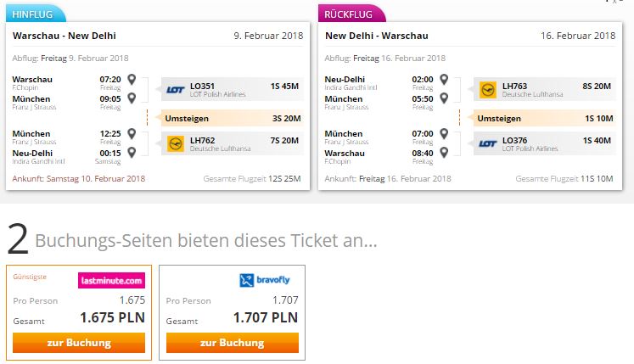This screenshot has height=364, width=634.
Task: Click the outbound Umsteigen 3S 20M bar
Action: pos(233,119)
